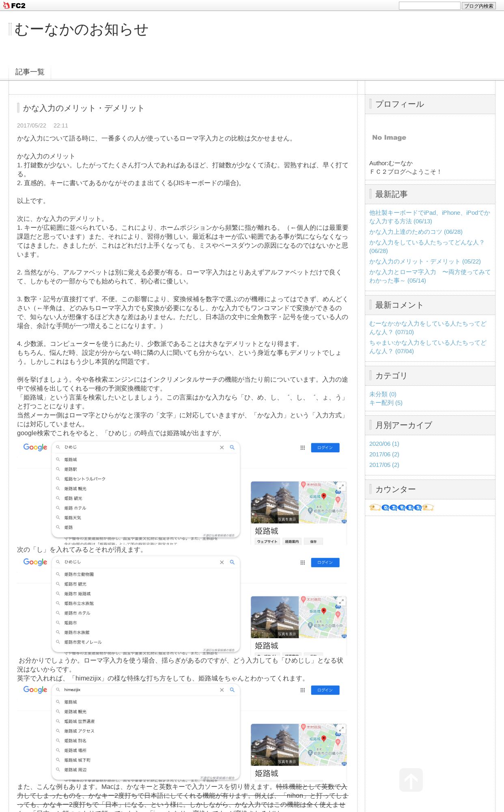The height and width of the screenshot is (812, 504).
Task: Click the Google logo in the ひめじし screenshot
Action: (x=35, y=562)
